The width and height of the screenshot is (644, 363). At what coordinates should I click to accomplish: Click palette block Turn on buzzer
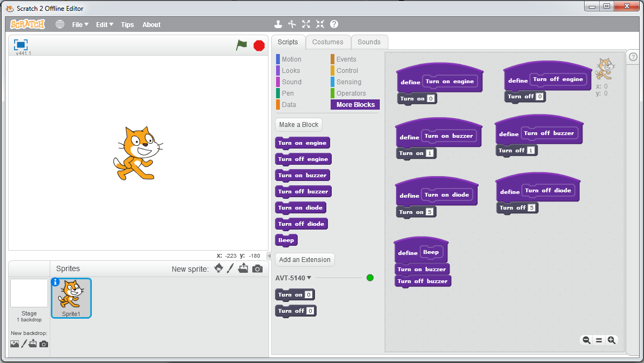[303, 176]
